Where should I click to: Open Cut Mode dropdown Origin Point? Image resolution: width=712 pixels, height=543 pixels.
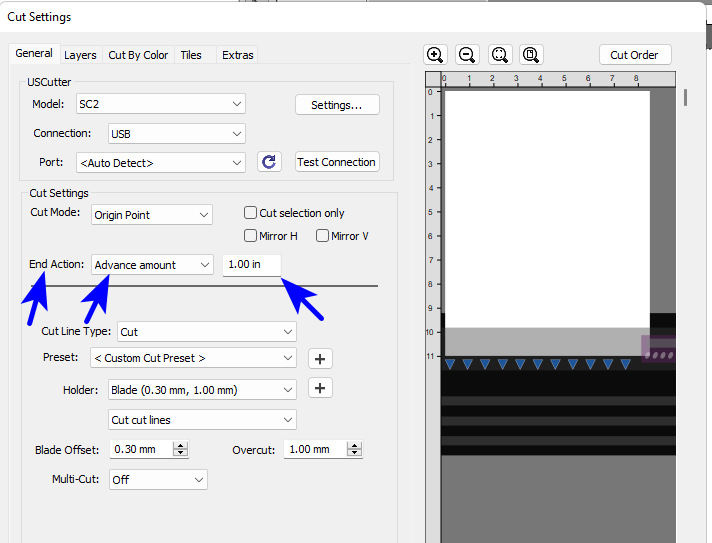152,215
